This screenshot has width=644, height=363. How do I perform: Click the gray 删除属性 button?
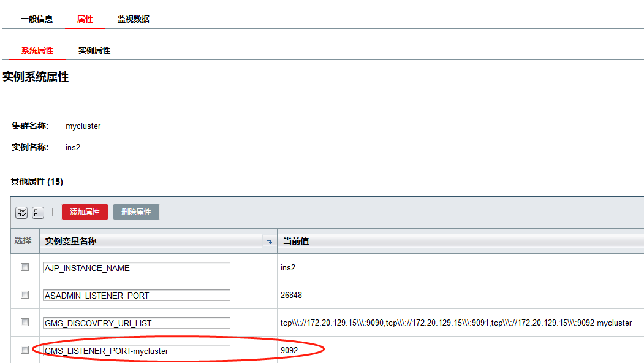136,212
